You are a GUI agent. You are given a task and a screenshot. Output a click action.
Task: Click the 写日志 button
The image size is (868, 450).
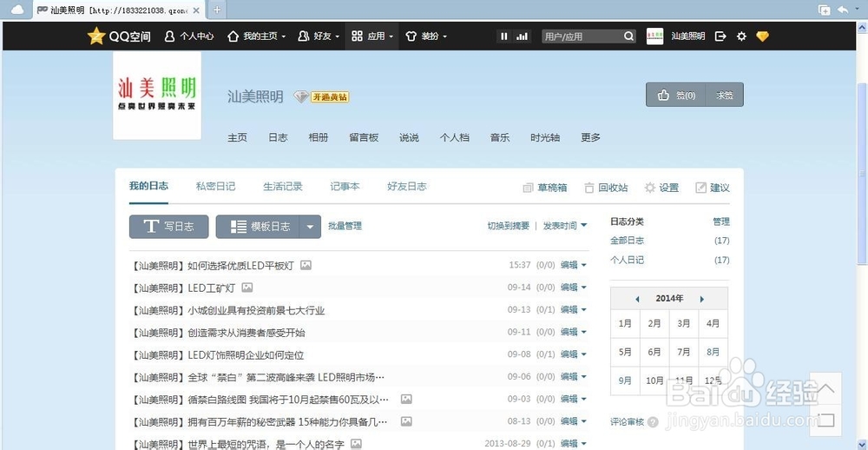point(169,227)
